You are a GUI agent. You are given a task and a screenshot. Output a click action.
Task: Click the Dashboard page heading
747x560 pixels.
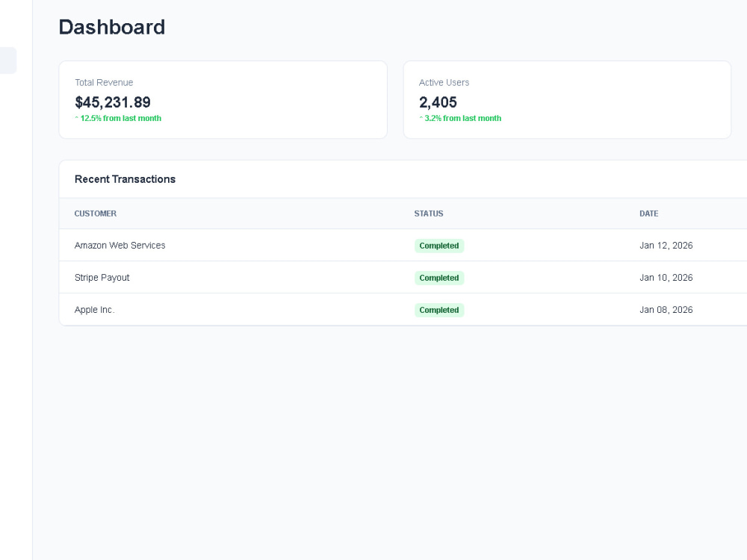[x=112, y=27]
